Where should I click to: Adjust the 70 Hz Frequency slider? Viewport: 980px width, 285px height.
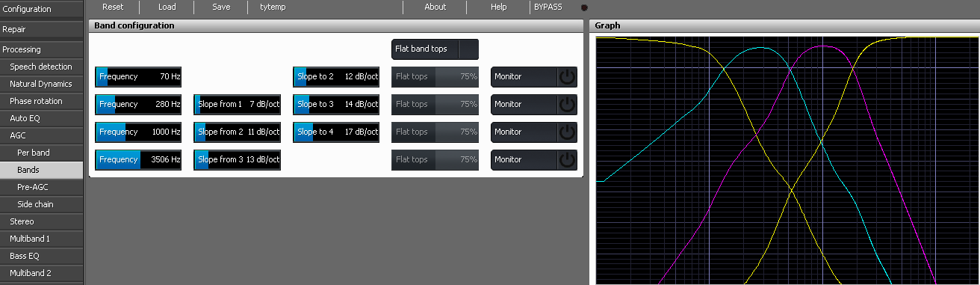click(x=138, y=76)
